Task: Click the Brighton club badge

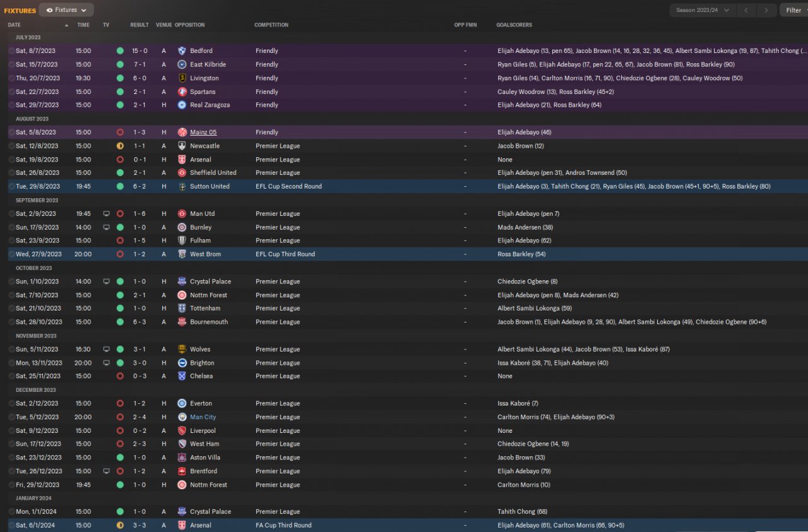Action: (x=182, y=363)
